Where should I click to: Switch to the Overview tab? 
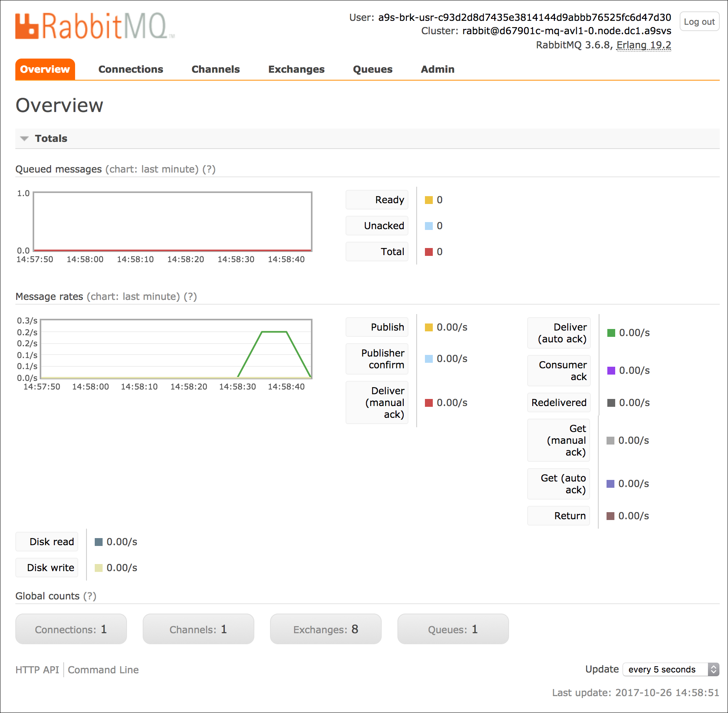(45, 69)
